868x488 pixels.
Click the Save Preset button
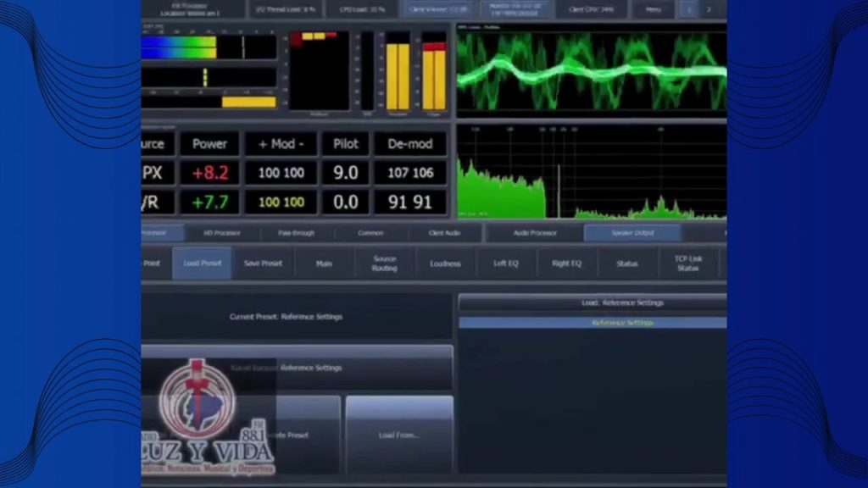click(x=263, y=263)
